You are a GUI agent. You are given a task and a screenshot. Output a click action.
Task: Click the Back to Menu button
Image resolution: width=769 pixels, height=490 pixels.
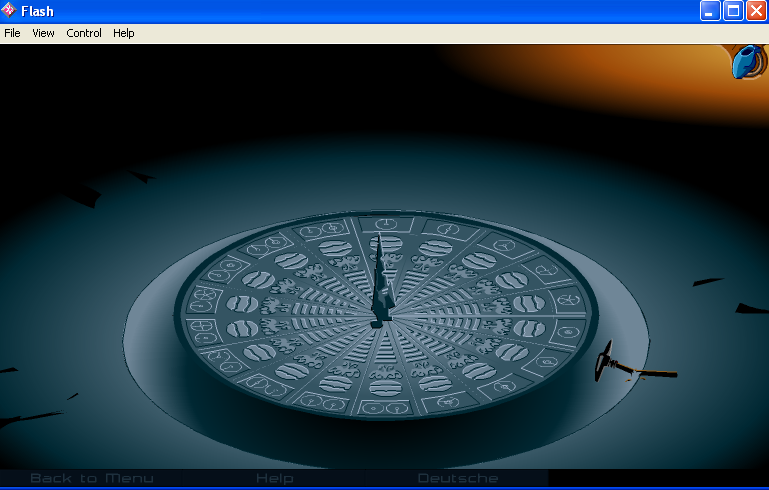click(92, 478)
